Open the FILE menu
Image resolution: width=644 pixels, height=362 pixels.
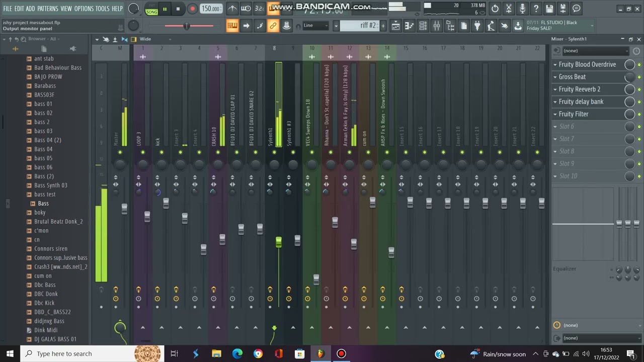(x=8, y=9)
